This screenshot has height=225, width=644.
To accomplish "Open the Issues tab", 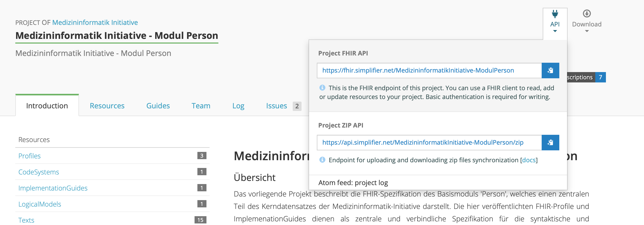I will click(x=276, y=106).
